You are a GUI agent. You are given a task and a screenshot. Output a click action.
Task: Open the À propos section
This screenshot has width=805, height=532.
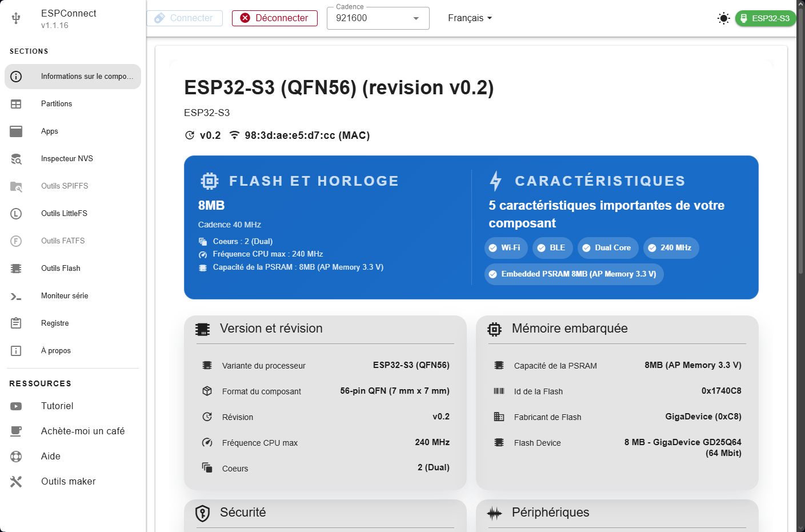click(73, 351)
